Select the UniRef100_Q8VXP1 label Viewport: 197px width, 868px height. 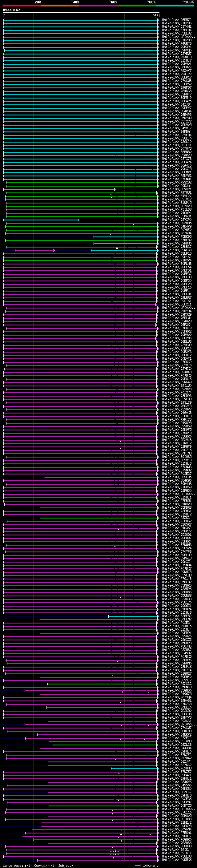(177, 189)
